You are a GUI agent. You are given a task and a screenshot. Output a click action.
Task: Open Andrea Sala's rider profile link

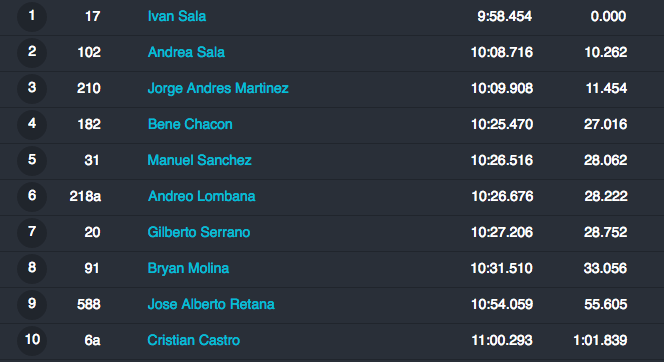(x=186, y=52)
